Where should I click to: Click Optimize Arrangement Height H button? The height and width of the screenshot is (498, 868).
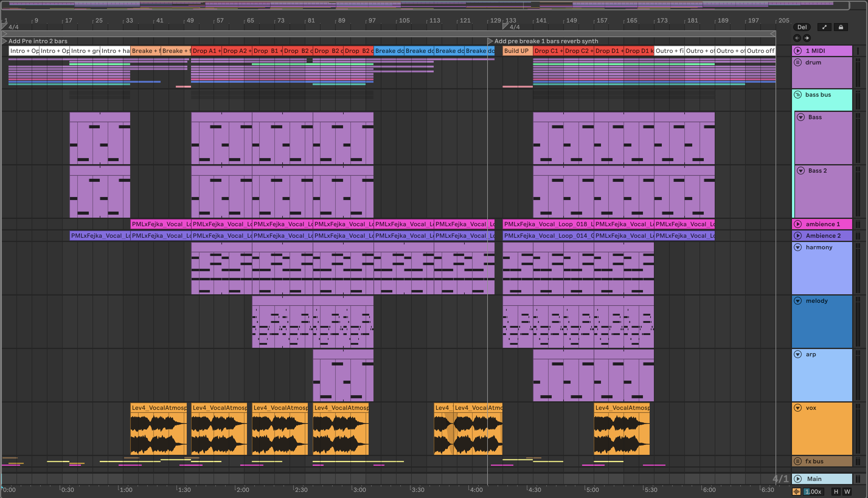point(836,492)
